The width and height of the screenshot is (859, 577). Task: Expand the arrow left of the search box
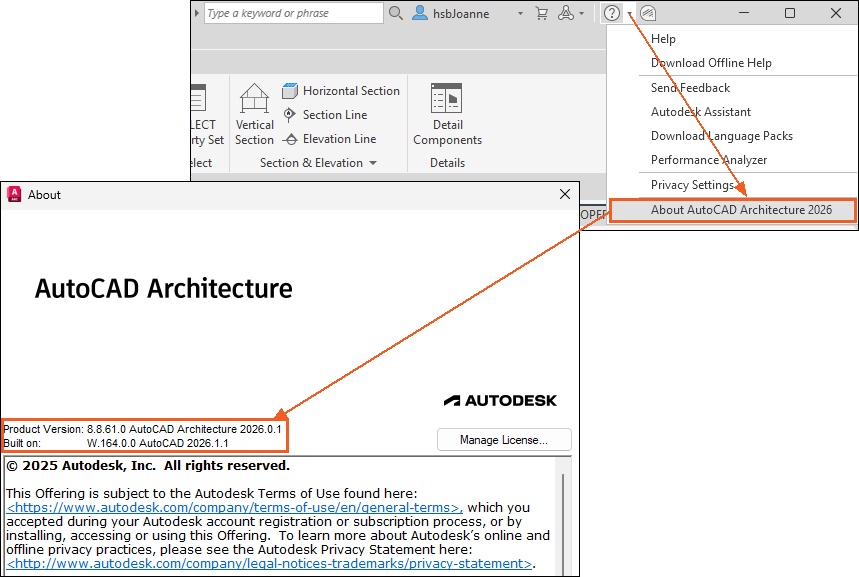click(197, 13)
